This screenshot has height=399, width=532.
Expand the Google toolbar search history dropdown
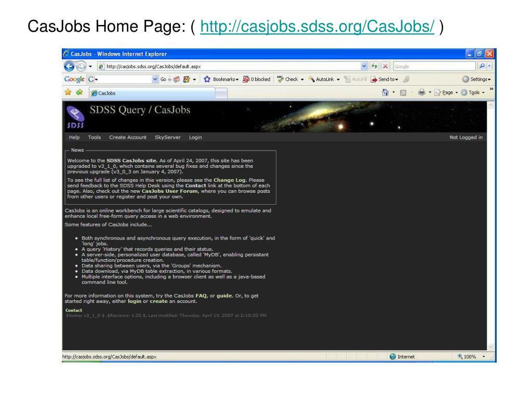(x=155, y=79)
